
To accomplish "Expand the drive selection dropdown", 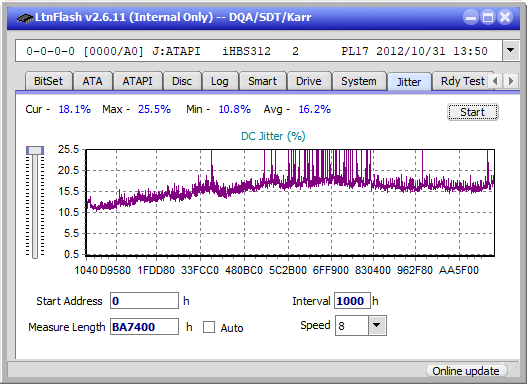I will (511, 51).
